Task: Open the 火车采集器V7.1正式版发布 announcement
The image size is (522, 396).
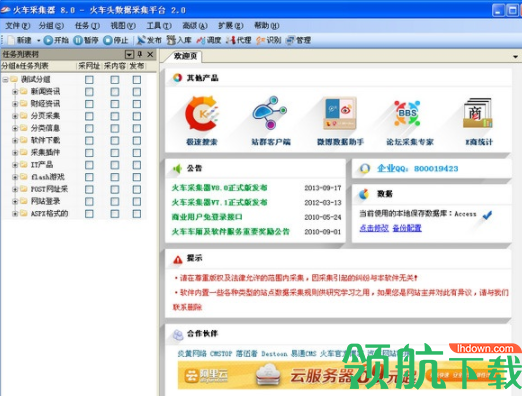Action: (219, 202)
